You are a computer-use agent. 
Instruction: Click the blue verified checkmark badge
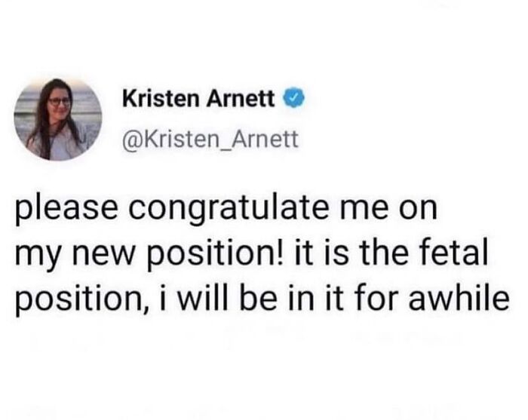[292, 100]
